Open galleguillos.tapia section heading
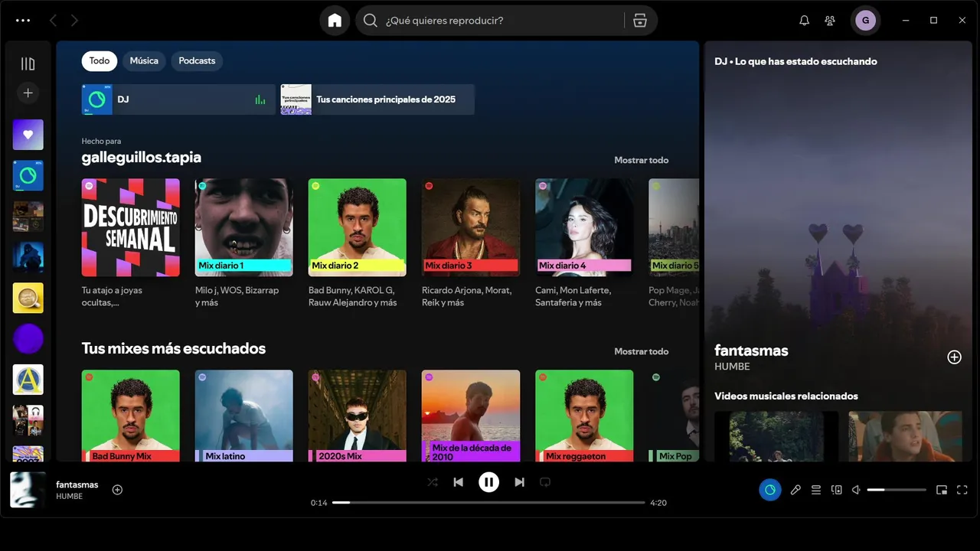The height and width of the screenshot is (551, 980). [142, 157]
